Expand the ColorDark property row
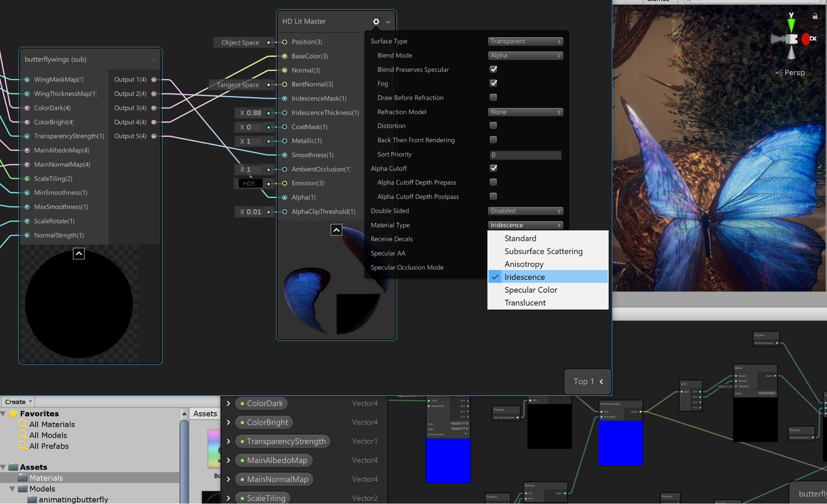Viewport: 827px width, 504px height. click(x=228, y=403)
